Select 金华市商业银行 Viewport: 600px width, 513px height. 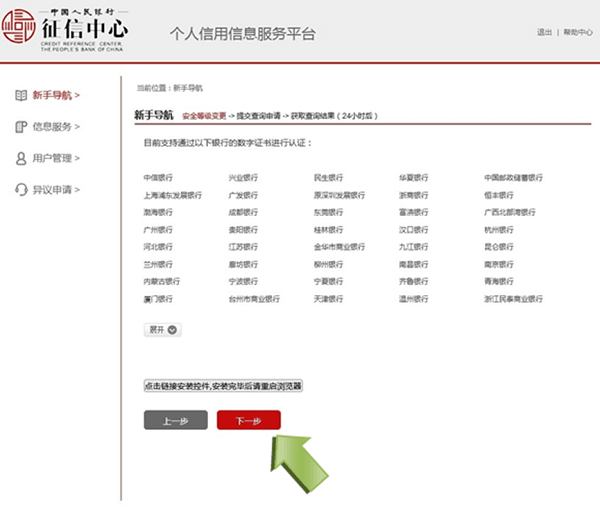click(339, 247)
